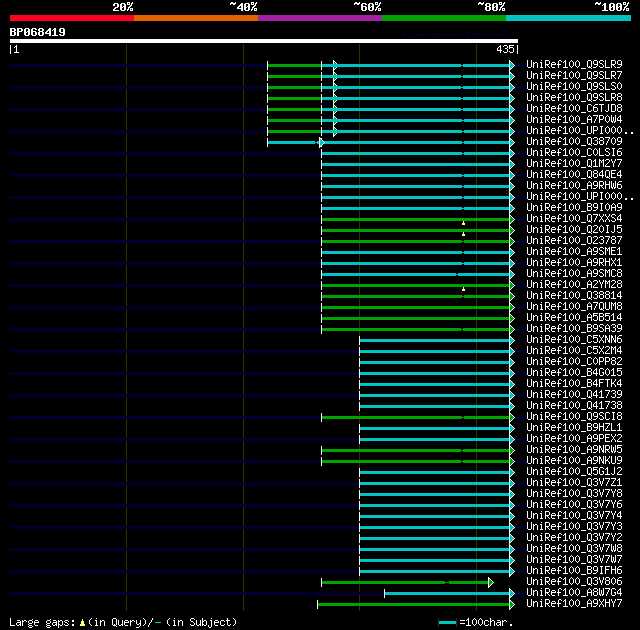640x630 pixels.
Task: Select the UniRef100_A2YM28 label
Action: pos(574,285)
